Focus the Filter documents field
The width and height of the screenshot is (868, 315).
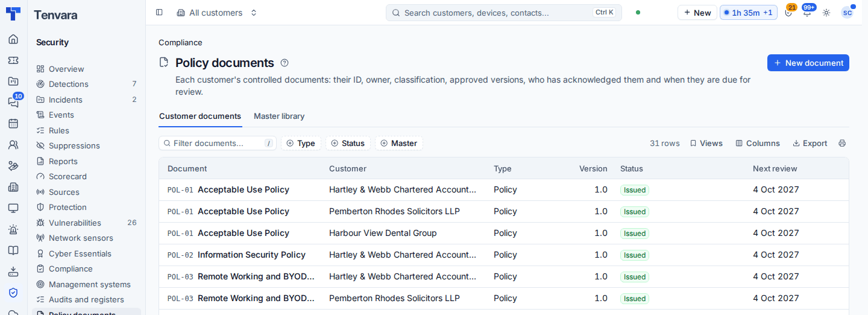coord(218,143)
